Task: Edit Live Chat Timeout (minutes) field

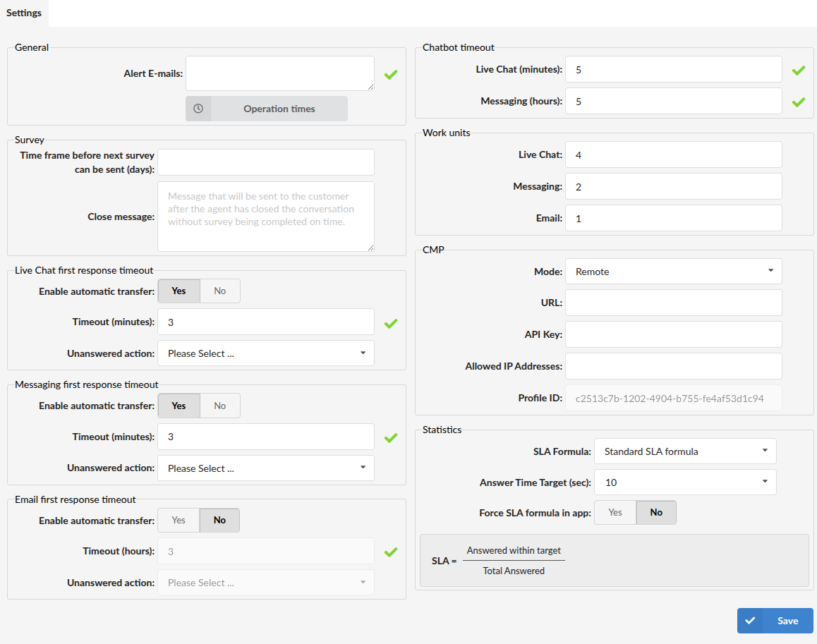Action: click(x=266, y=322)
